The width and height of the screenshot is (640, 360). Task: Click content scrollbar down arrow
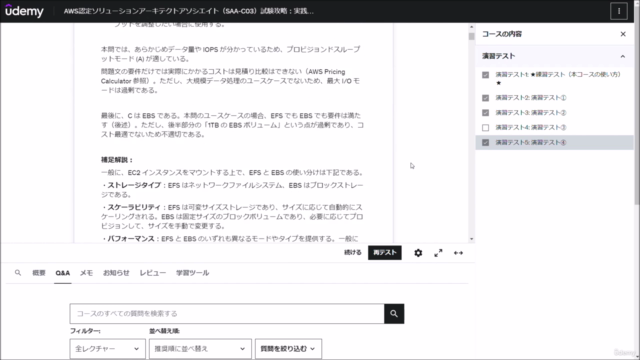coord(471,239)
